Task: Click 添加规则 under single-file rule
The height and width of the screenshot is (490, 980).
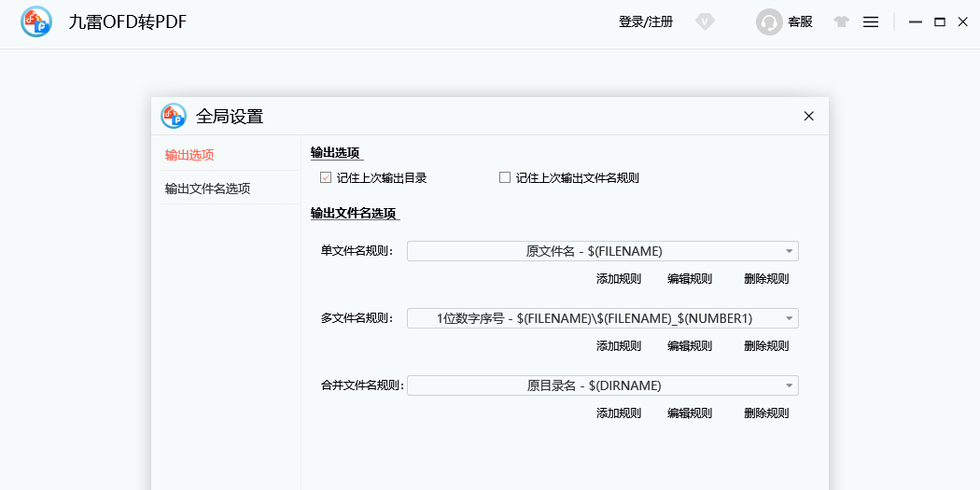Action: point(619,279)
